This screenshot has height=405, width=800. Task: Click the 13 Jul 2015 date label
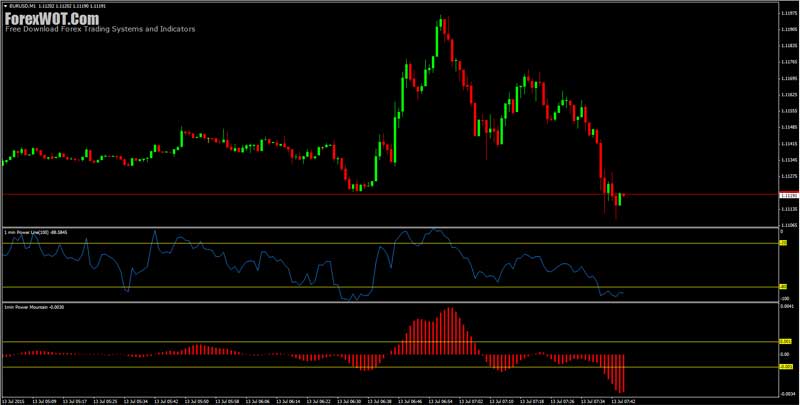coord(11,401)
